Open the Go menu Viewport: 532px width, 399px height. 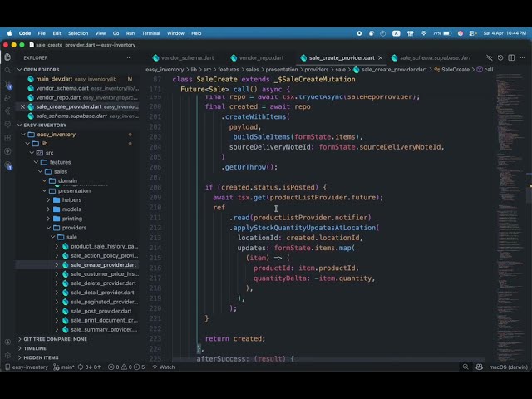116,33
